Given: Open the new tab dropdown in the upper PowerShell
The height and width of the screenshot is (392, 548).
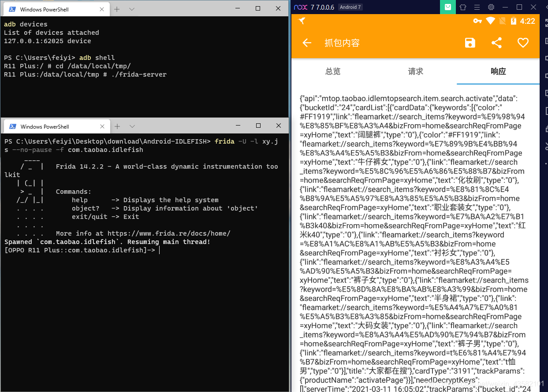Looking at the screenshot, I should coord(132,9).
